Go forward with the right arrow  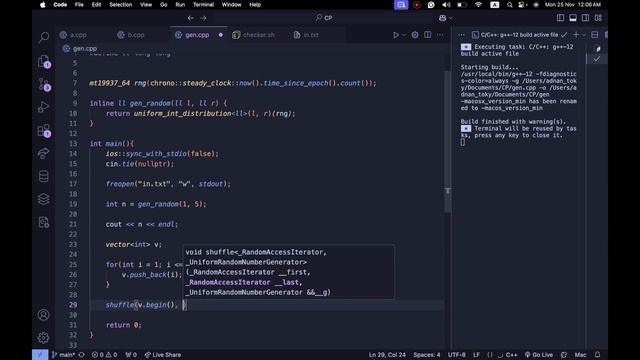[203, 18]
